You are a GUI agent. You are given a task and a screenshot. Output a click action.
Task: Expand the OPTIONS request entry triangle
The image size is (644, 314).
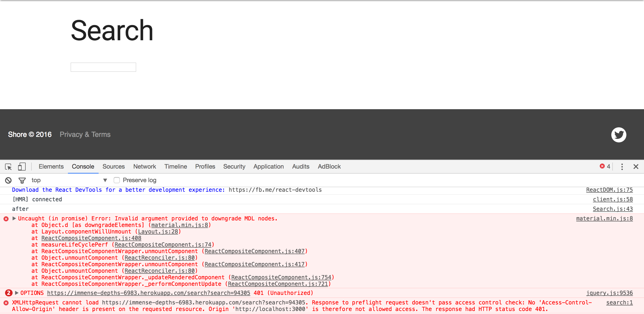tap(17, 293)
